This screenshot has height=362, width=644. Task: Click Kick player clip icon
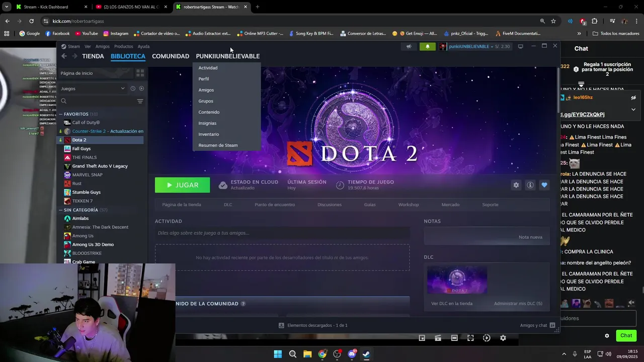click(x=438, y=338)
